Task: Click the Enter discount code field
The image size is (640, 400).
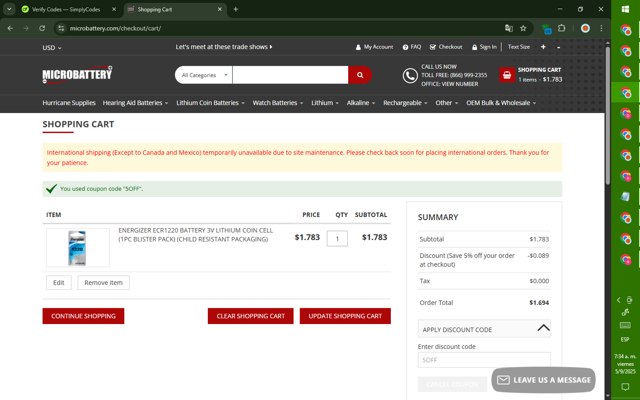Action: click(484, 360)
